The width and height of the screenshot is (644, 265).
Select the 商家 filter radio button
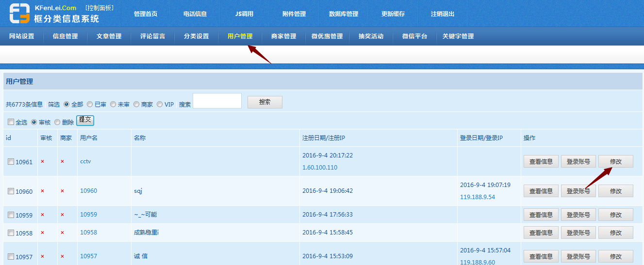click(136, 104)
